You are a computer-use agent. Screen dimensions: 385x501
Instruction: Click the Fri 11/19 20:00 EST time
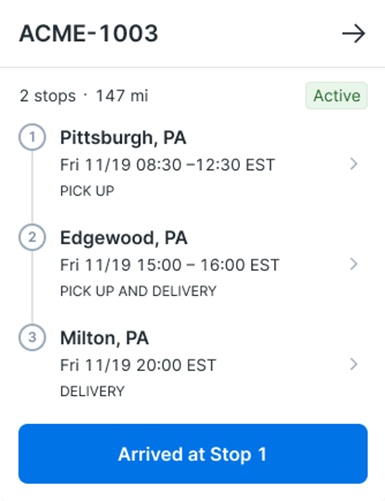click(138, 365)
